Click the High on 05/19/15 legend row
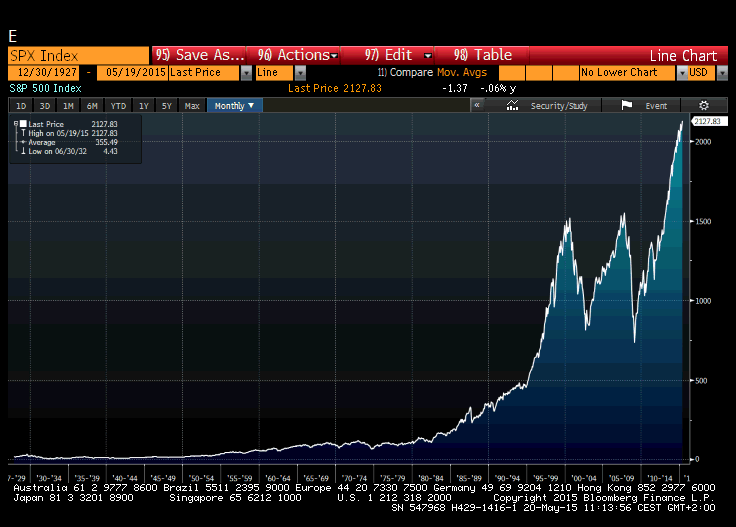Viewport: 736px width, 527px height. pyautogui.click(x=69, y=133)
